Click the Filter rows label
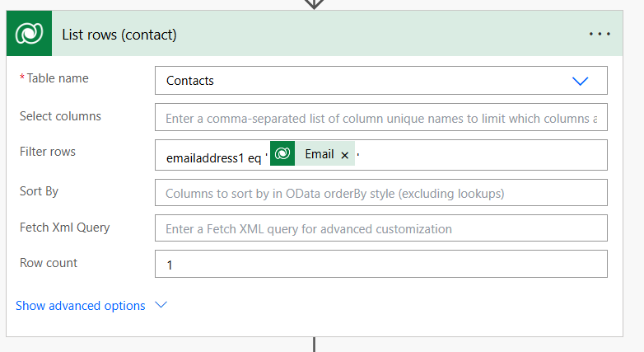The image size is (644, 352). [48, 152]
